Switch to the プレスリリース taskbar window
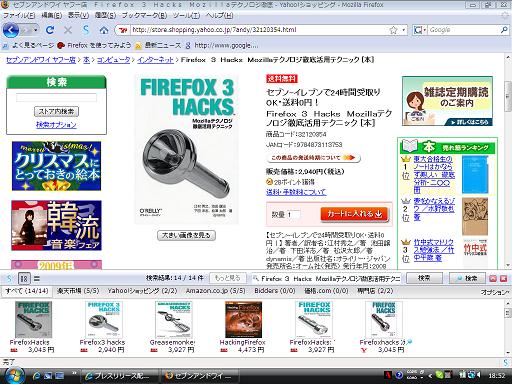 120,376
